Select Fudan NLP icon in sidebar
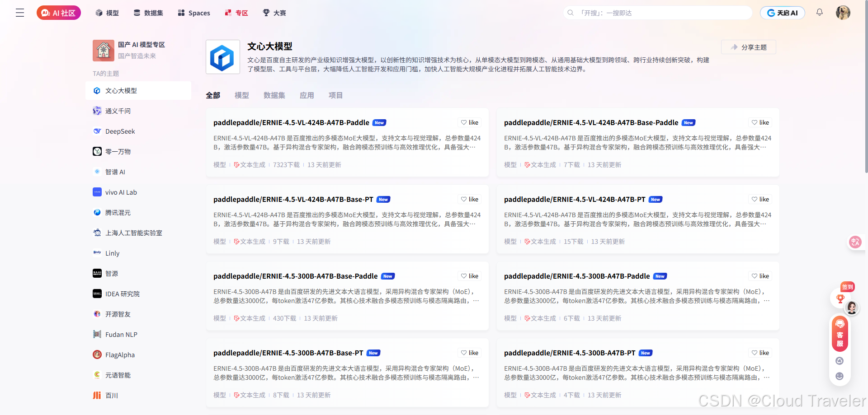The width and height of the screenshot is (868, 415). (x=97, y=334)
